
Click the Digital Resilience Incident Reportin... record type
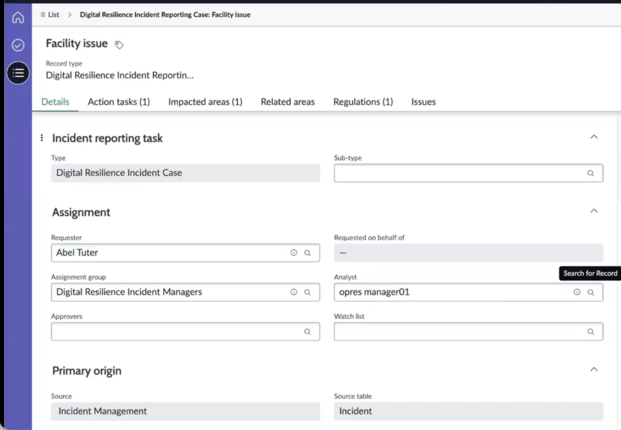120,75
